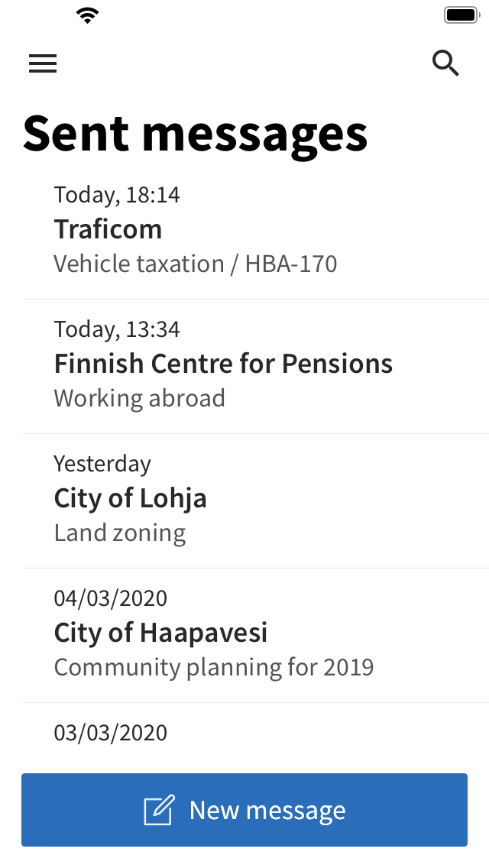Select the Vehicle taxation HBA-170 subject line
The image size is (489, 868).
(x=195, y=263)
